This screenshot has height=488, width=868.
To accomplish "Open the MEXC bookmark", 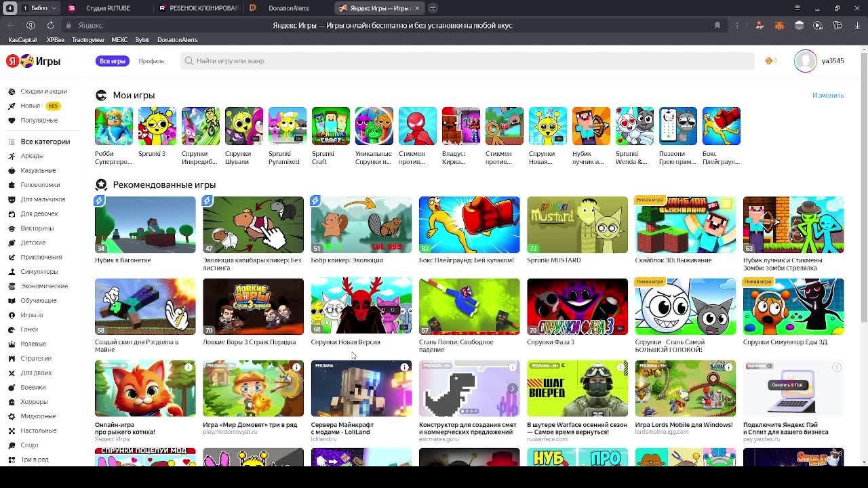I will (x=119, y=40).
